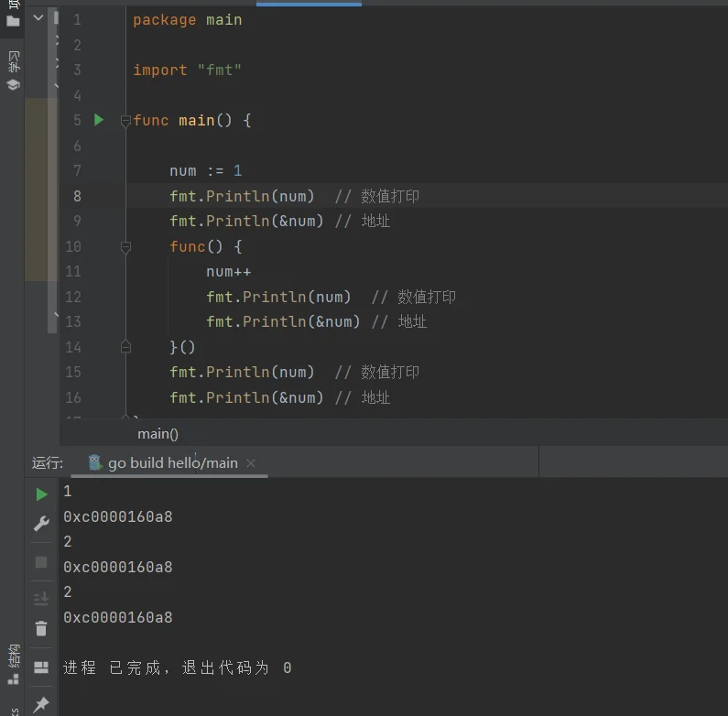Screen dimensions: 728x716
Task: Toggle scroll to end of output
Action: (x=41, y=599)
